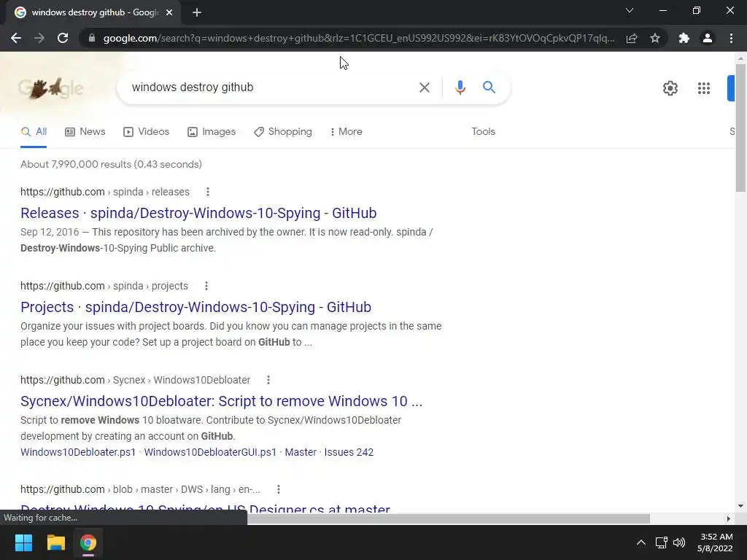The width and height of the screenshot is (747, 560).
Task: Clear the search query with the X
Action: click(424, 87)
